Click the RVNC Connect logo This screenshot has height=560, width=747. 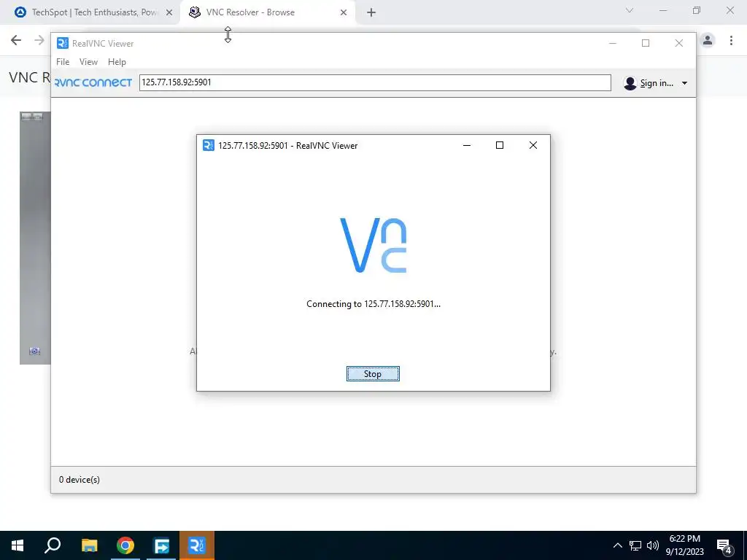(x=93, y=82)
